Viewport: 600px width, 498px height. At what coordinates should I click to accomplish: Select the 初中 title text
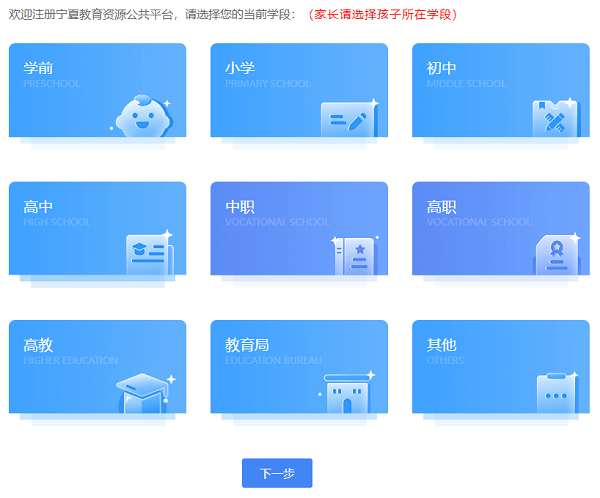441,68
